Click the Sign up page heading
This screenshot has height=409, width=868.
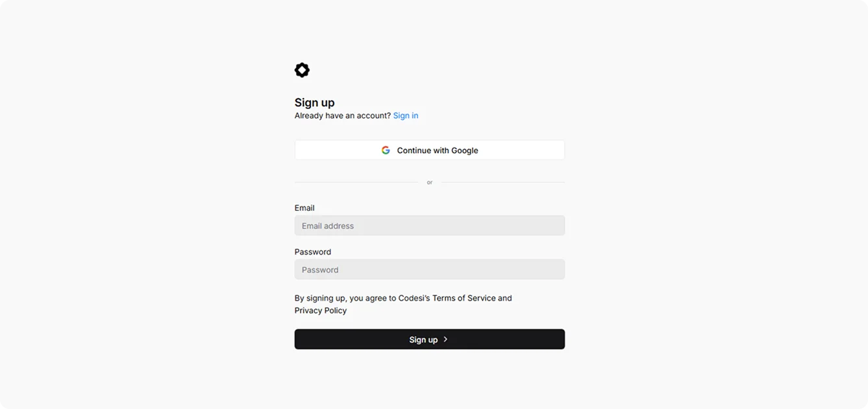315,102
